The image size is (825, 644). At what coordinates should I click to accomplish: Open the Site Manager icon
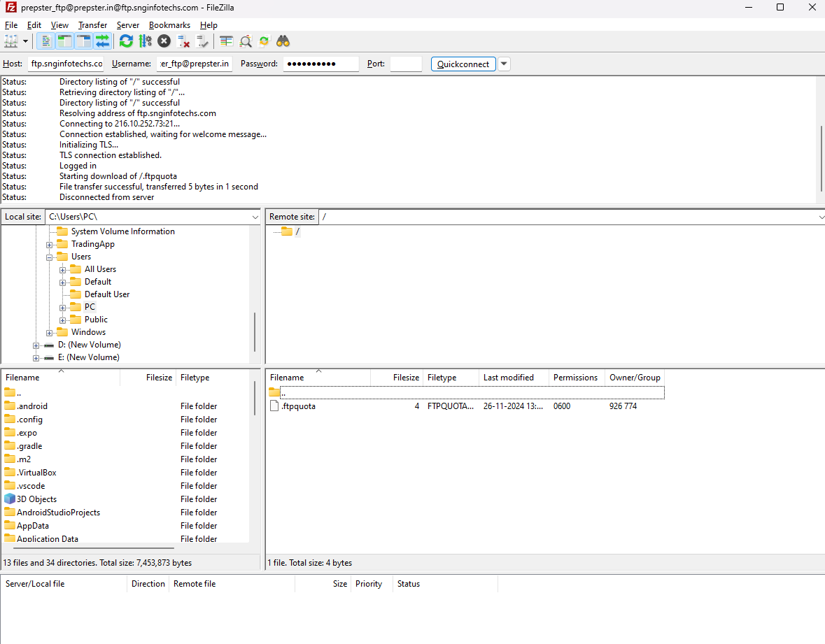tap(11, 41)
